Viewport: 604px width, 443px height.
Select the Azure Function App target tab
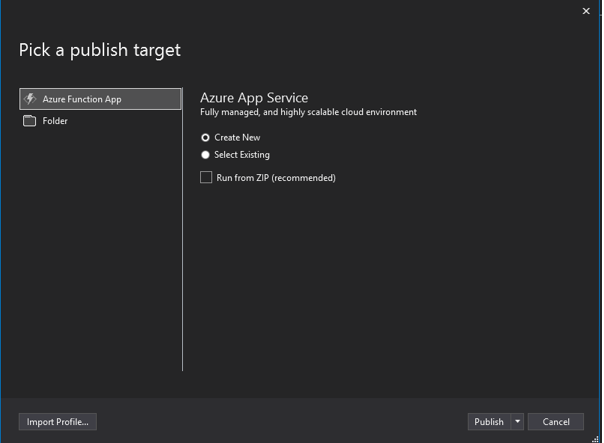[x=100, y=99]
